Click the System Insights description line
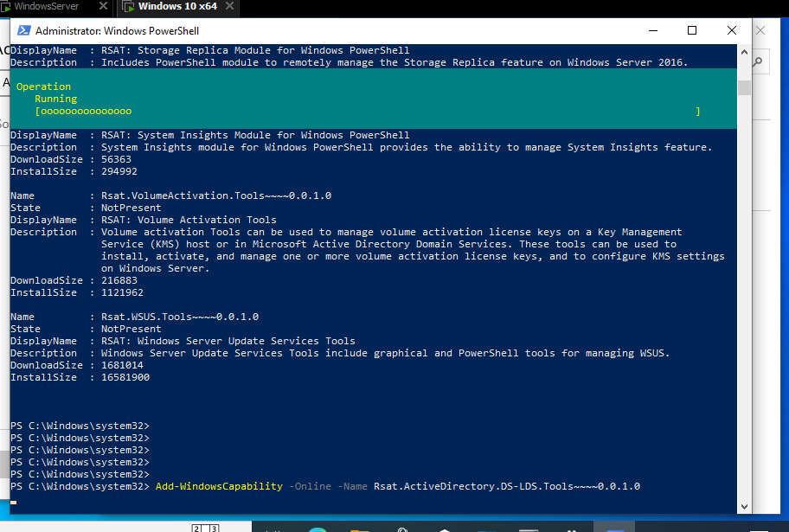Screen dimensions: 789x532 pyautogui.click(x=407, y=147)
